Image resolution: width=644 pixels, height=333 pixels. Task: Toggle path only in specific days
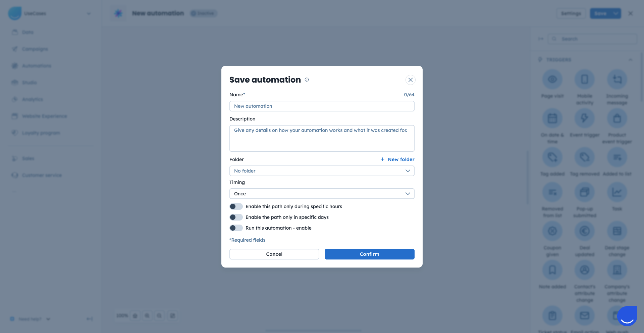(x=236, y=217)
